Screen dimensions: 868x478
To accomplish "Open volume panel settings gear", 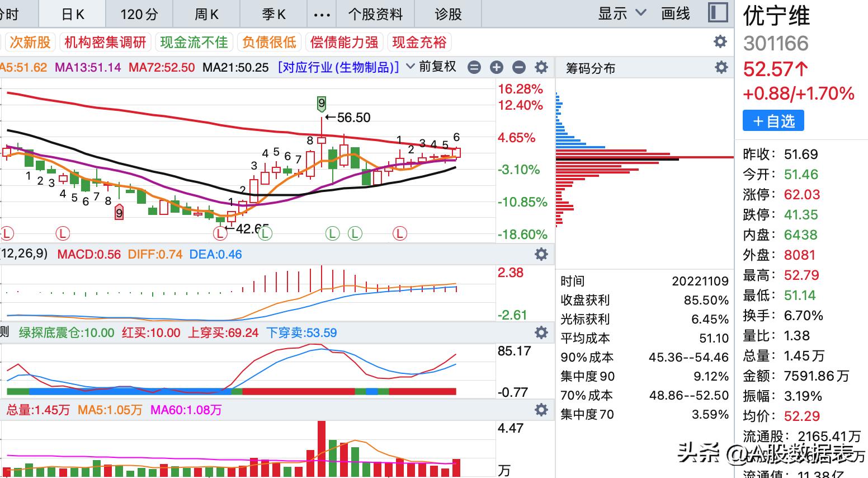I will point(541,410).
